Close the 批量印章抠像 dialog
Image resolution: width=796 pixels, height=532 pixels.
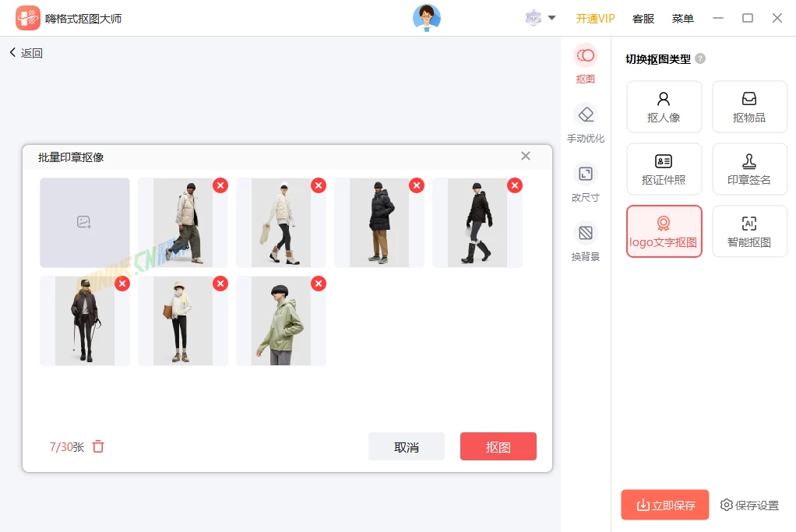tap(526, 156)
